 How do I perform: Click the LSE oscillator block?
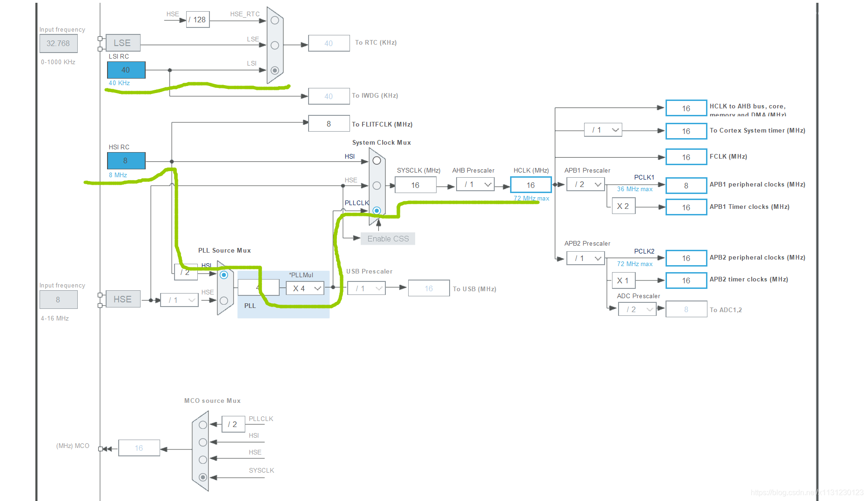pos(123,43)
